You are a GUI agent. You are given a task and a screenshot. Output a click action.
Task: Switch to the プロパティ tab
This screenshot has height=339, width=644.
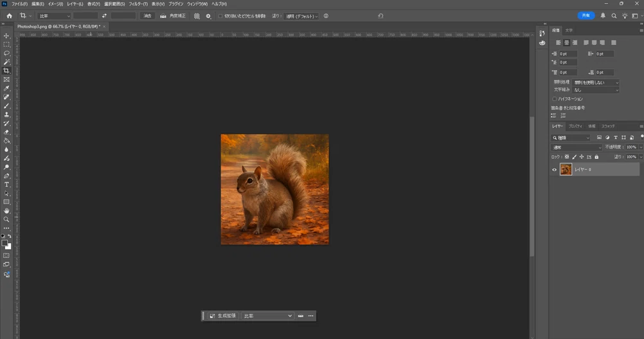(575, 126)
